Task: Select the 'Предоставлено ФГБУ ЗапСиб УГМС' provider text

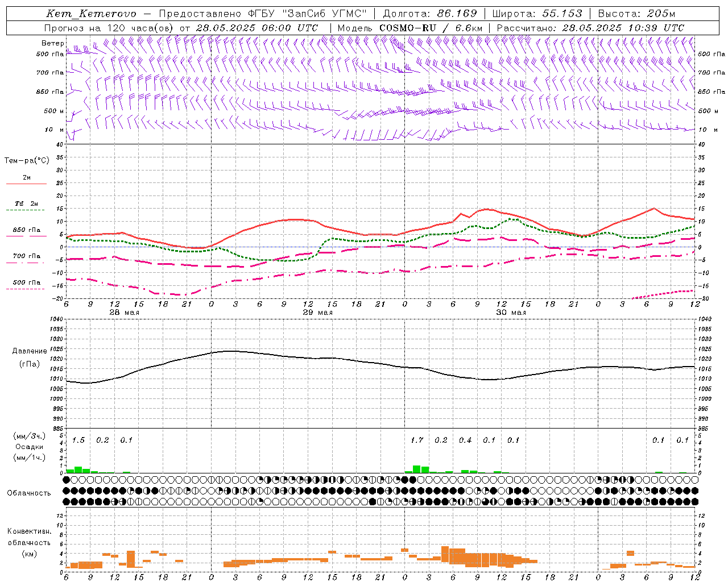Action: point(263,14)
